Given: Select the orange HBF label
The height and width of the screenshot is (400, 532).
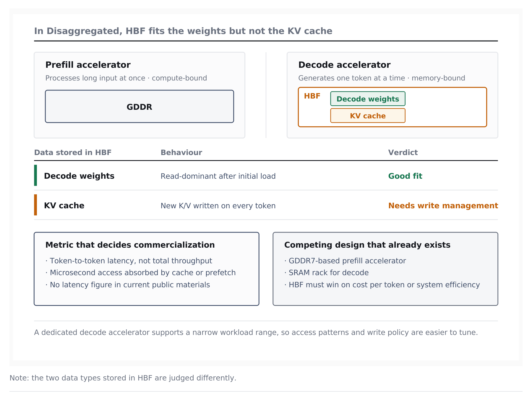Looking at the screenshot, I should pyautogui.click(x=312, y=96).
